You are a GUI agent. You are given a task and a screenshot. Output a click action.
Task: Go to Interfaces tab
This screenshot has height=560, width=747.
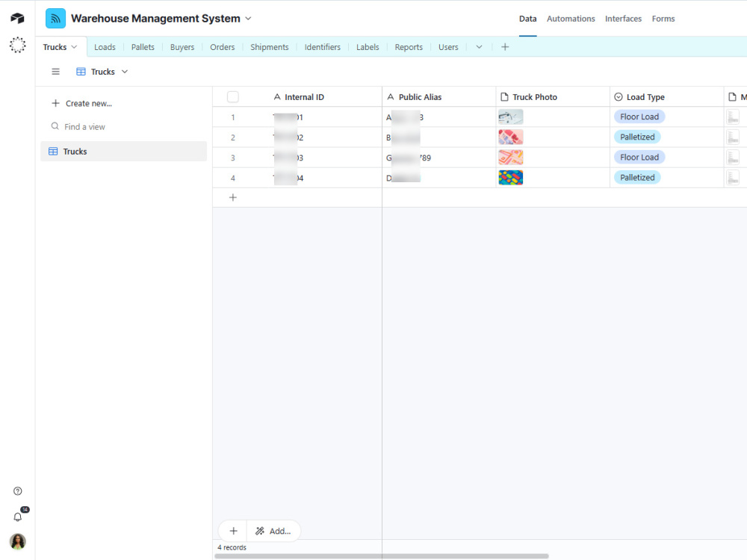tap(623, 19)
